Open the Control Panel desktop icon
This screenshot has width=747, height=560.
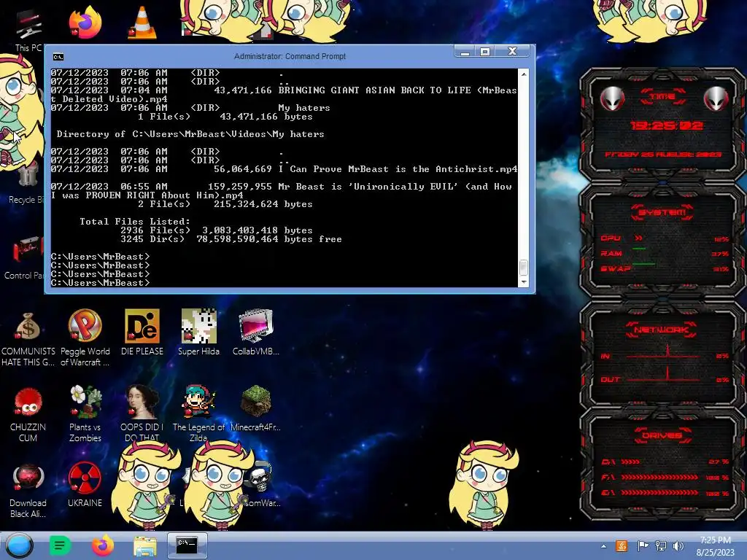click(26, 258)
